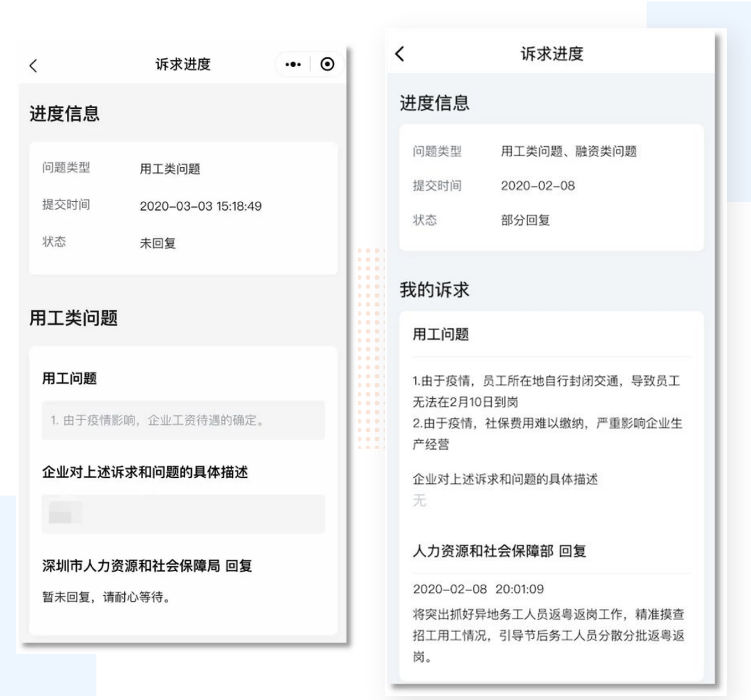Open the three-dots more menu
Image resolution: width=751 pixels, height=700 pixels.
coord(293,64)
